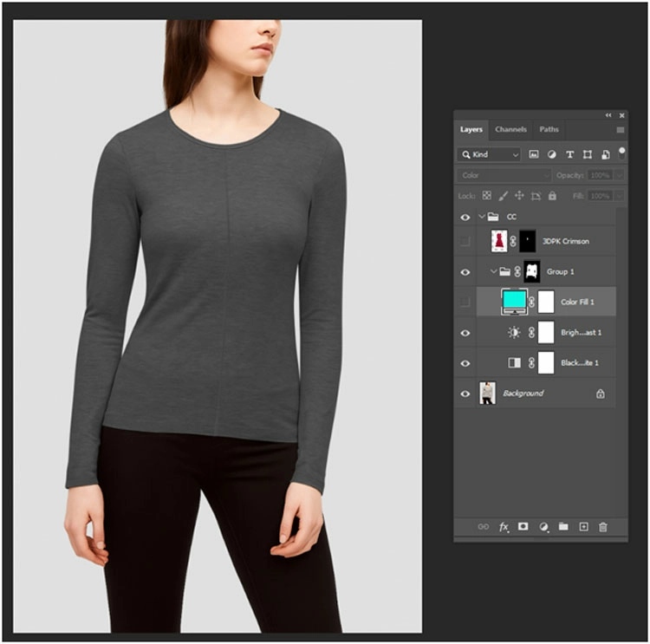Open Layers panel flyout menu

621,130
